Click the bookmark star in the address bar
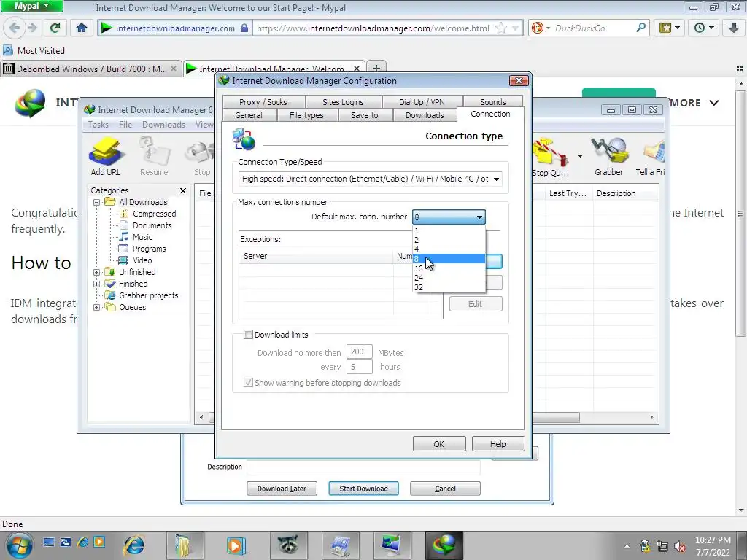747x560 pixels. click(501, 28)
